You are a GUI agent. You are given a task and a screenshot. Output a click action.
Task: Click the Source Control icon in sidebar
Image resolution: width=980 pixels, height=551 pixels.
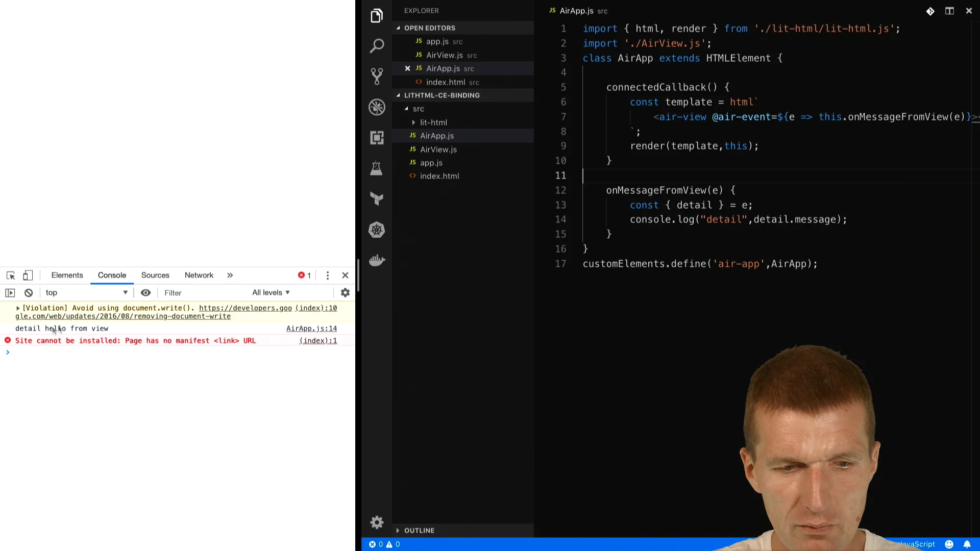point(376,76)
